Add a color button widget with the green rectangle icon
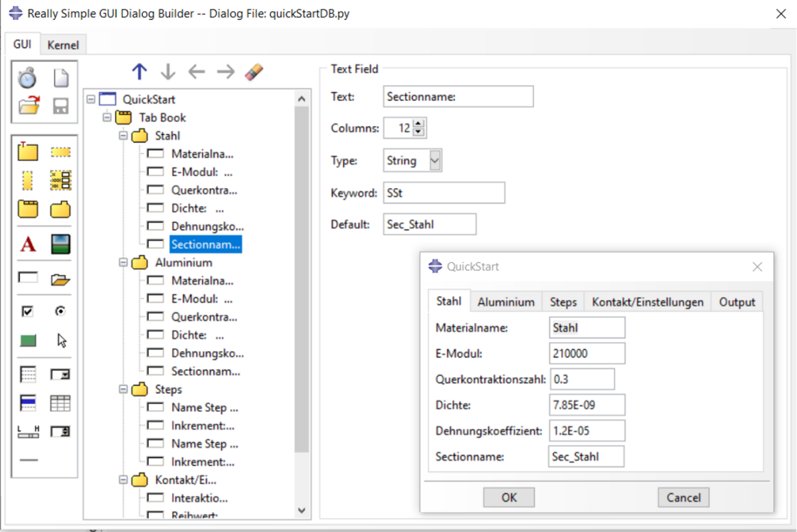 pos(28,341)
